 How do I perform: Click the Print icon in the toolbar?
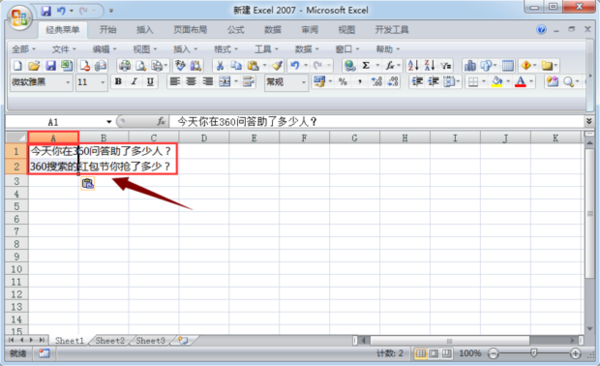125,65
